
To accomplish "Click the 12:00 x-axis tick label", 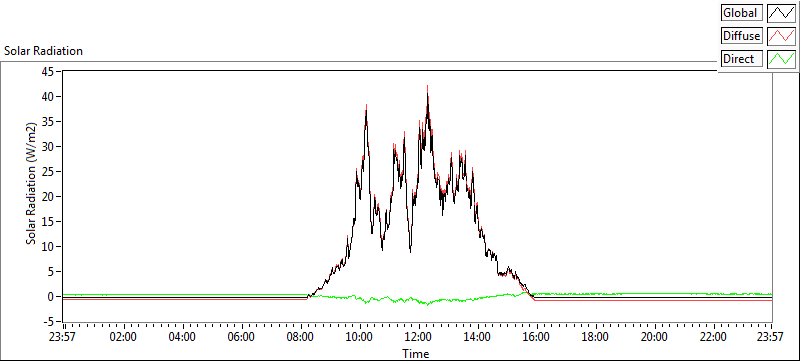I will pos(418,337).
